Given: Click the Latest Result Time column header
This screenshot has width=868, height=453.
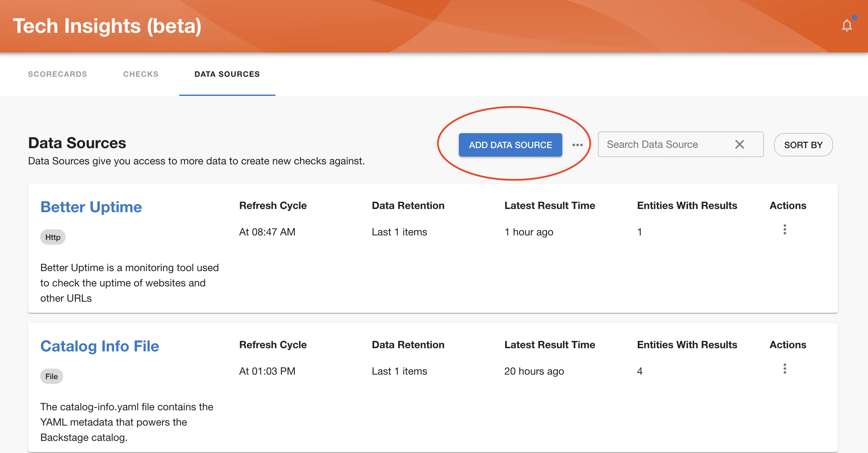Looking at the screenshot, I should coord(550,205).
